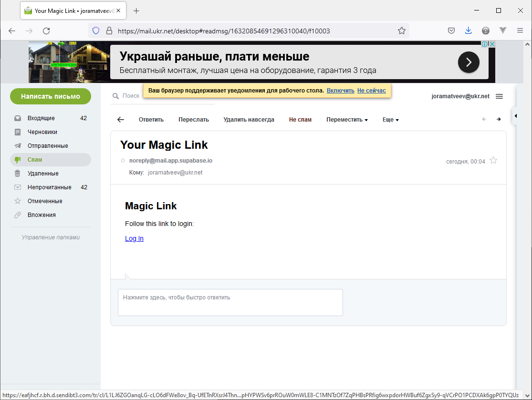
Task: Click the quick reply text box
Action: 230,302
